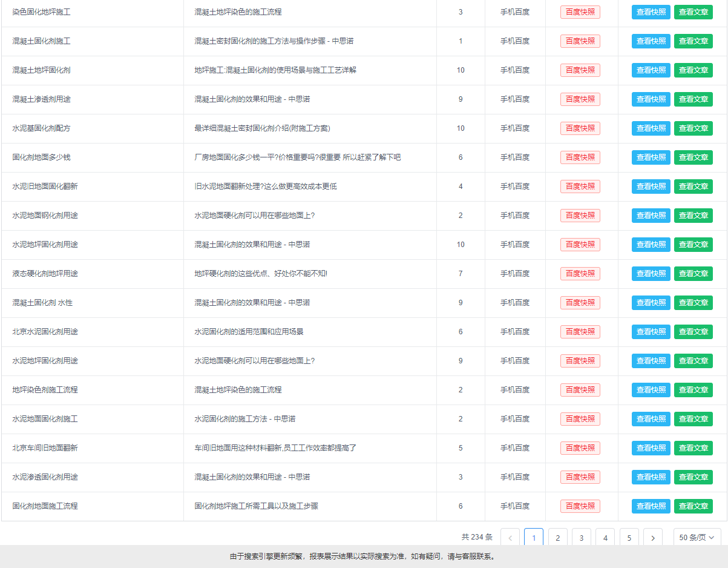Click the previous page arrow
Viewport: 728px width, 568px height.
510,538
